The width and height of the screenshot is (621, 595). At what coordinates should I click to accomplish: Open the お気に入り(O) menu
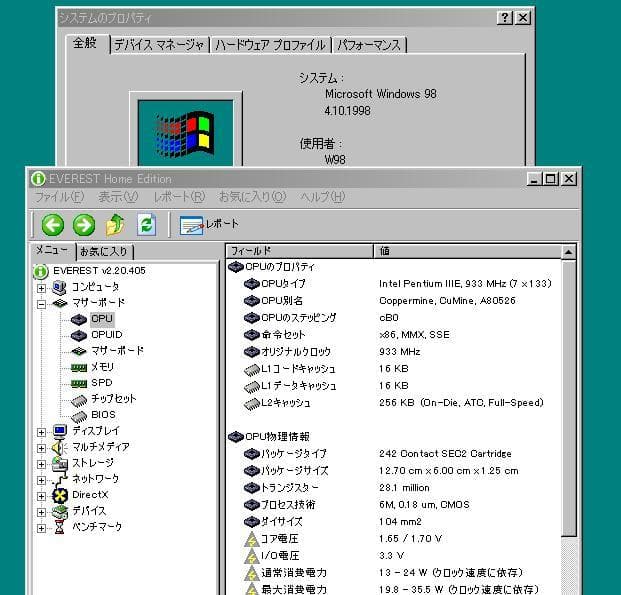(x=252, y=197)
